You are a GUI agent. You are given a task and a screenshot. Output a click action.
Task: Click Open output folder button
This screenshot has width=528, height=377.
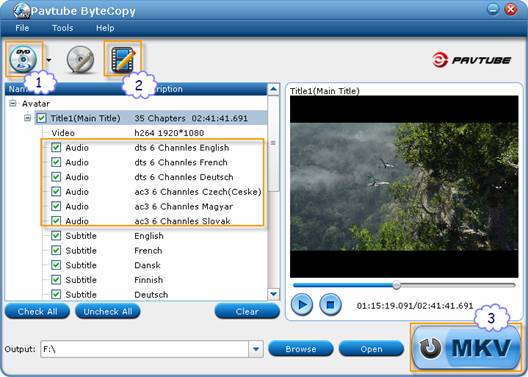tap(371, 349)
